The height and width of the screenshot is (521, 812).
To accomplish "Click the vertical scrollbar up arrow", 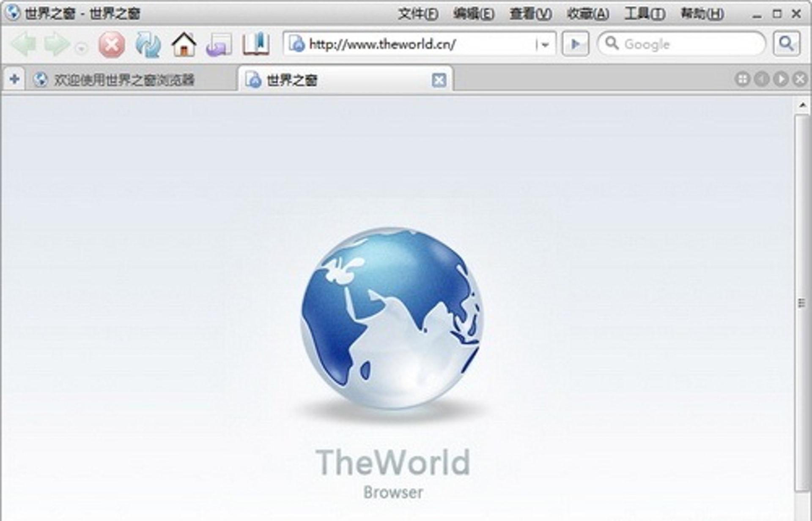I will tap(802, 104).
